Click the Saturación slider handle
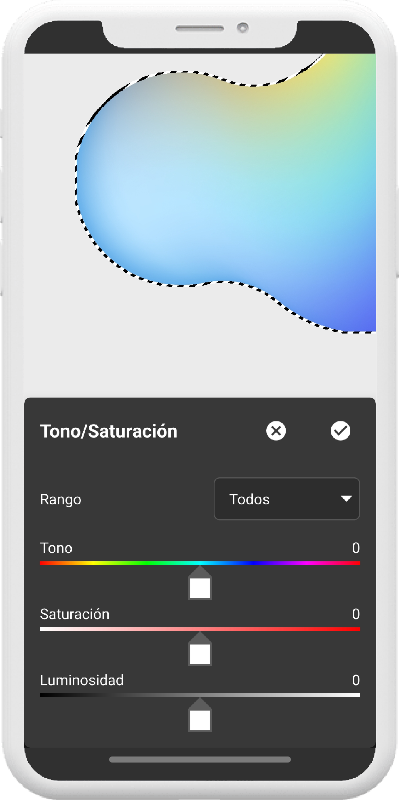The image size is (400, 800). tap(200, 649)
